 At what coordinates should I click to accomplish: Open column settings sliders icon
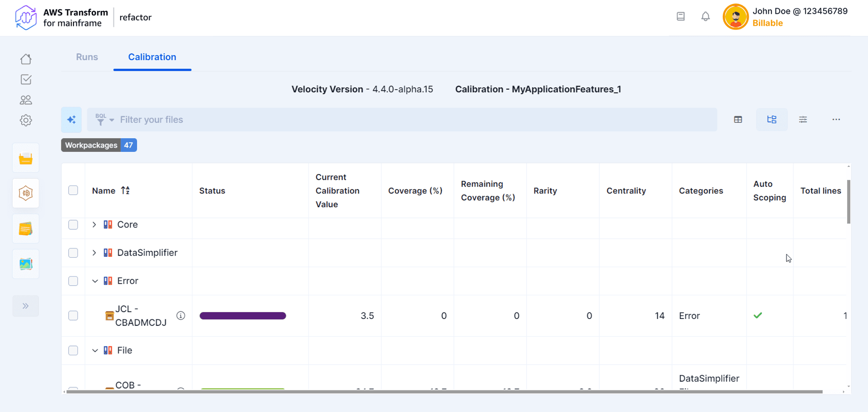point(803,120)
